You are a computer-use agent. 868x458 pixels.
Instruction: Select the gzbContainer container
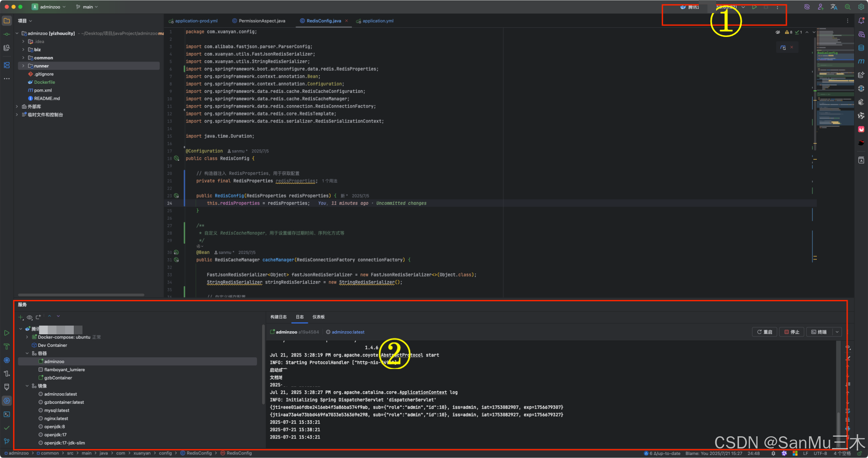coord(58,378)
